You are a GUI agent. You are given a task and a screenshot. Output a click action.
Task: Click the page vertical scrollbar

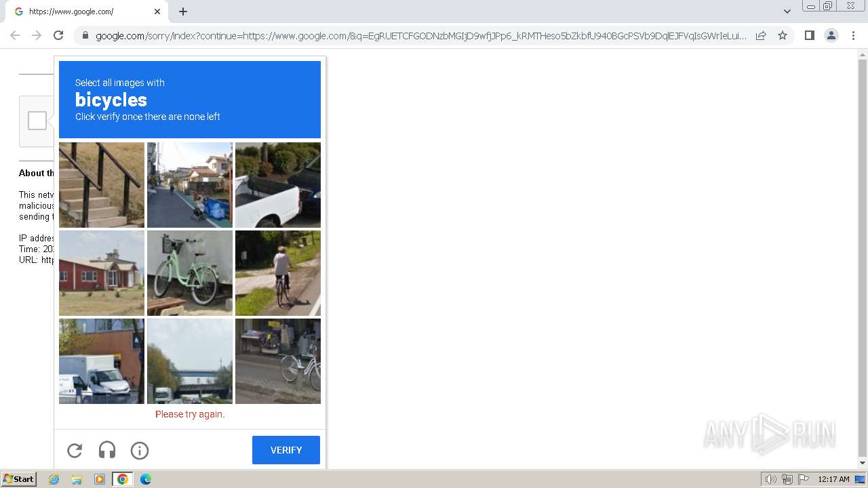point(863,258)
